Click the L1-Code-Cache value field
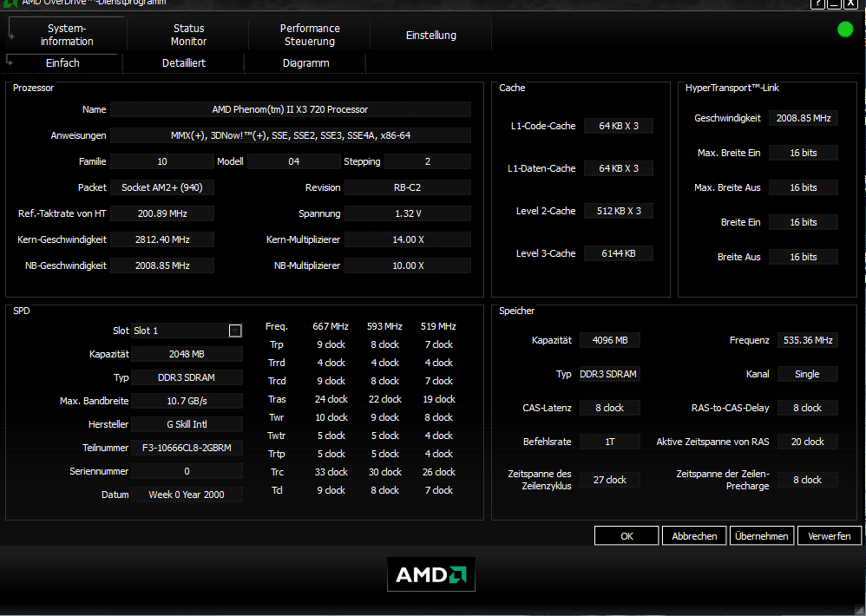 tap(618, 126)
